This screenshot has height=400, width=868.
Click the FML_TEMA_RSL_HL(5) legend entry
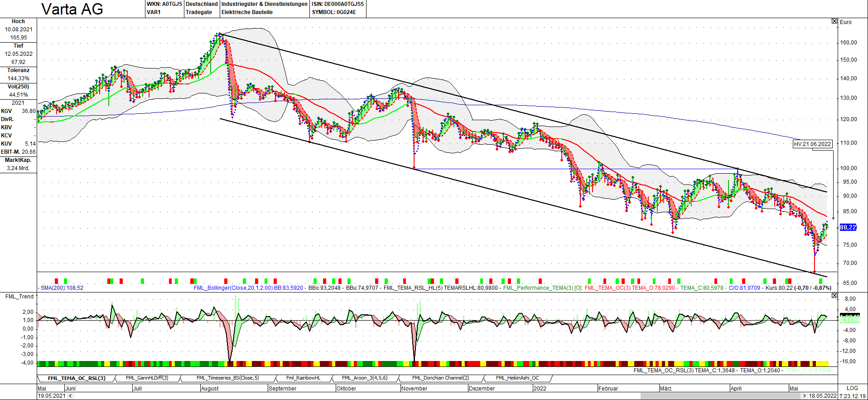(413, 288)
